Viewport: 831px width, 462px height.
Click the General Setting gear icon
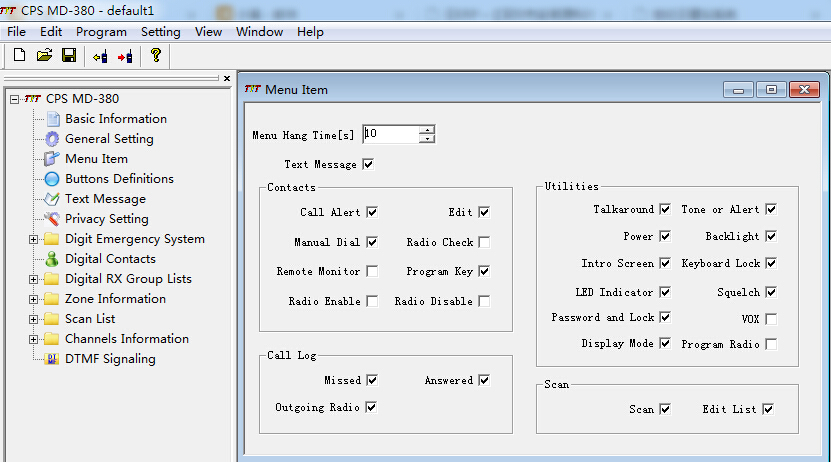[x=52, y=139]
